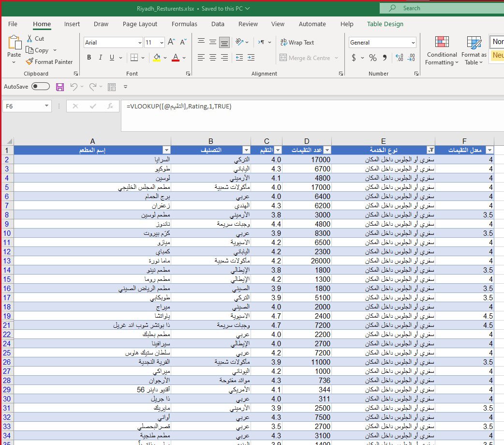504x445 pixels.
Task: Open Format as Table gallery
Action: point(474,50)
